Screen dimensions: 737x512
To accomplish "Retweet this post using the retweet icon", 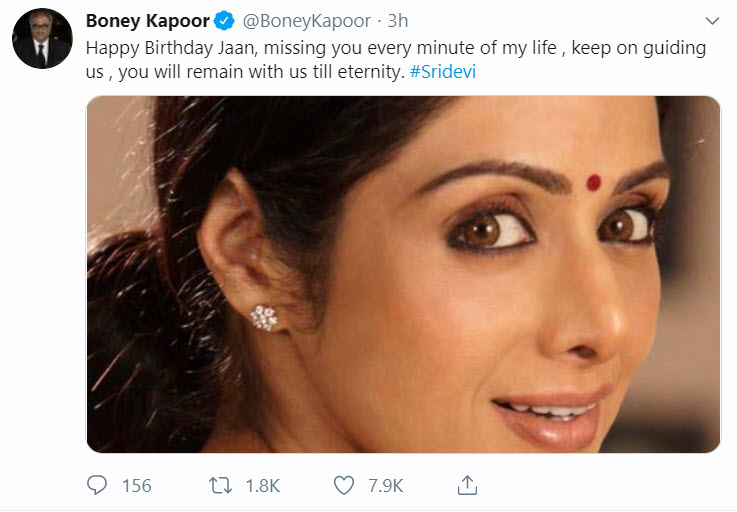I will (x=219, y=485).
